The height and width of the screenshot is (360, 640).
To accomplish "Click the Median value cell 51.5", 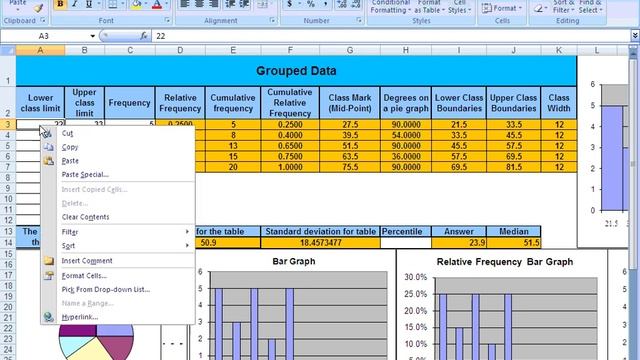I will [513, 242].
